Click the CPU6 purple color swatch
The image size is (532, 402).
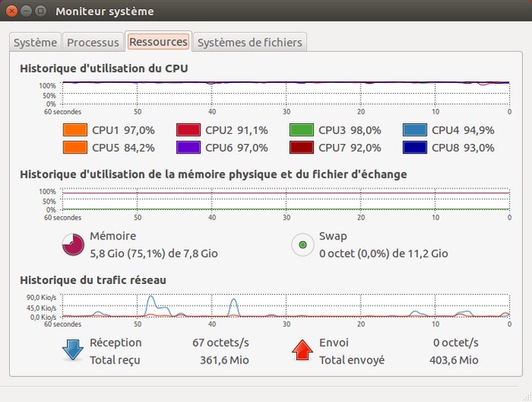pos(189,147)
